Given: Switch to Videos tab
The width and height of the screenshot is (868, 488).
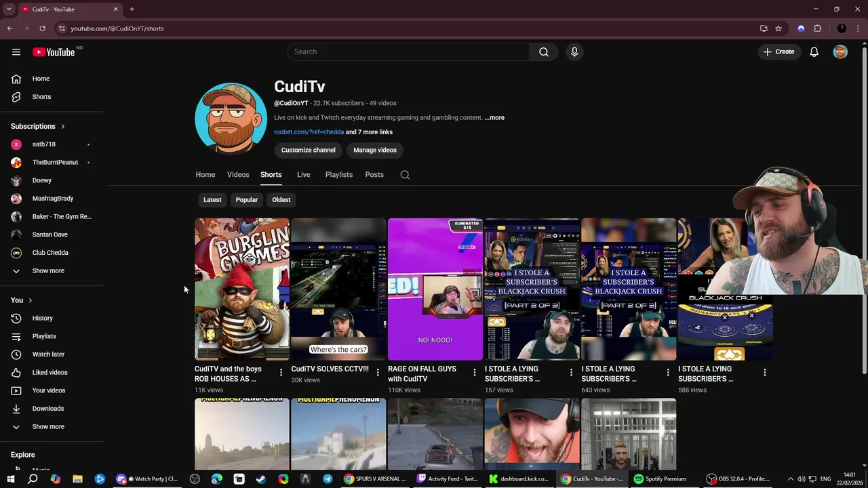Looking at the screenshot, I should click(238, 175).
